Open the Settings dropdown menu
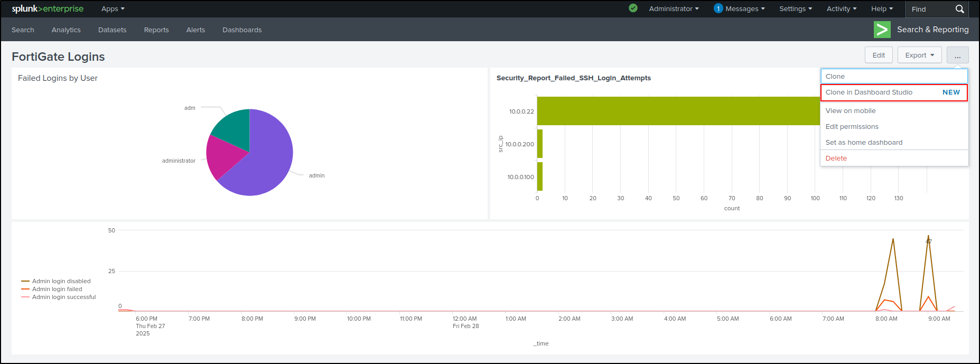The height and width of the screenshot is (364, 980). (x=796, y=9)
